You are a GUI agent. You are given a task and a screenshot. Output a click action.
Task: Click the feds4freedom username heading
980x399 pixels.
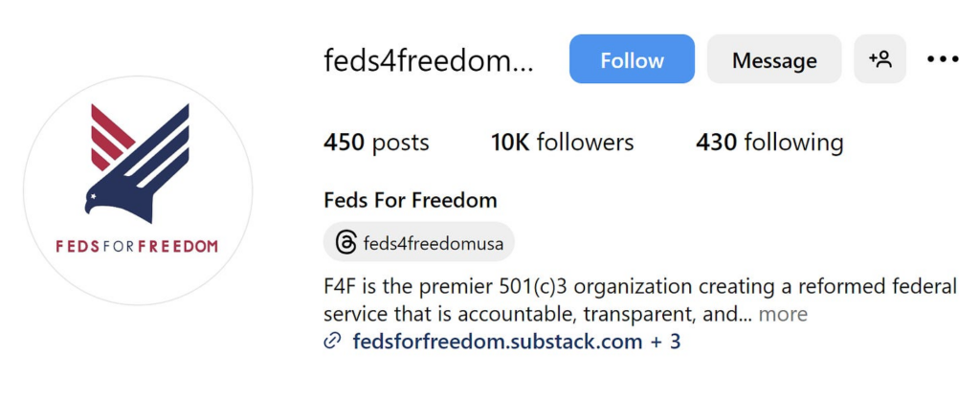(x=428, y=60)
